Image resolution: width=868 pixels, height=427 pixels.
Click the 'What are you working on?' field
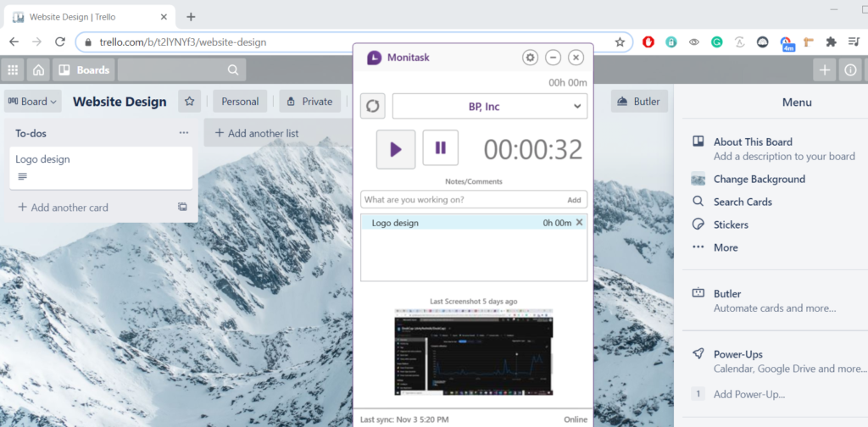[462, 200]
